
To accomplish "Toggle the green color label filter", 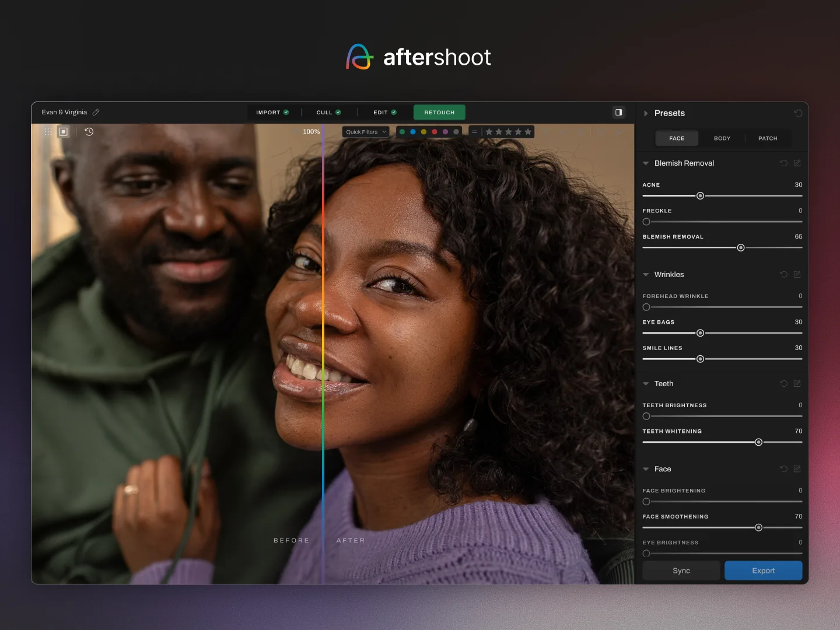I will coord(402,132).
